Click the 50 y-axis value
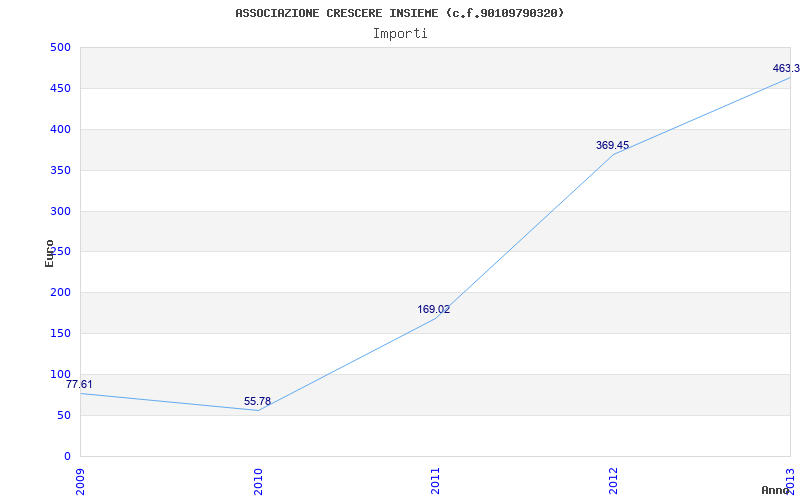The width and height of the screenshot is (800, 500). coord(63,415)
